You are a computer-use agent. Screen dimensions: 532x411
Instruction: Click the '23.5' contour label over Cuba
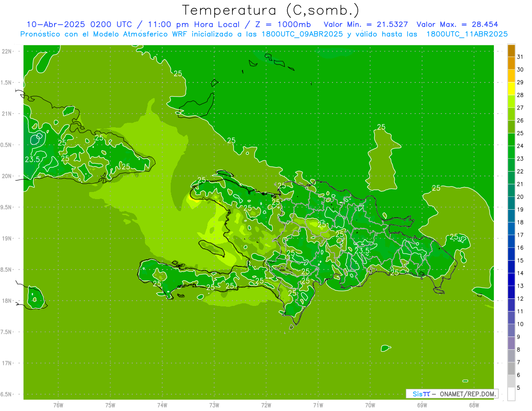(33, 159)
